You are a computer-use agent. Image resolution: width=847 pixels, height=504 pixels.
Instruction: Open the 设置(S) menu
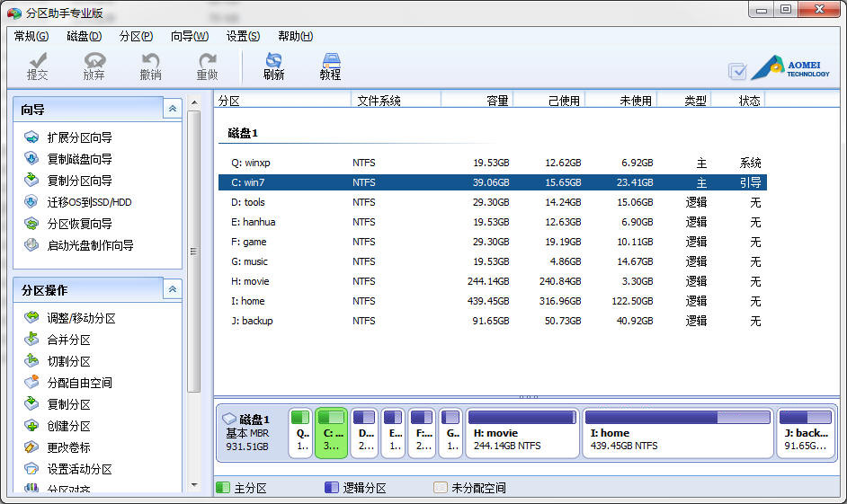pos(243,36)
